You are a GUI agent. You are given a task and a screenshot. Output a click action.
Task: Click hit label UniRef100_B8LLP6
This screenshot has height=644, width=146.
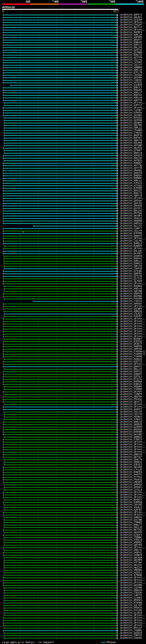[131, 47]
